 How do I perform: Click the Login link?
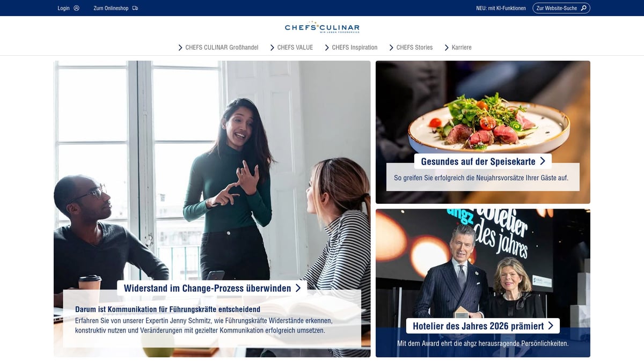(x=64, y=8)
